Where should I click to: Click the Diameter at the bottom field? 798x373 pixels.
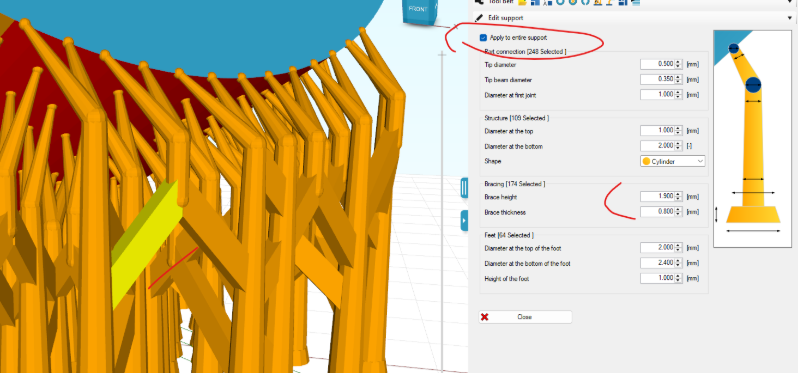(x=657, y=146)
